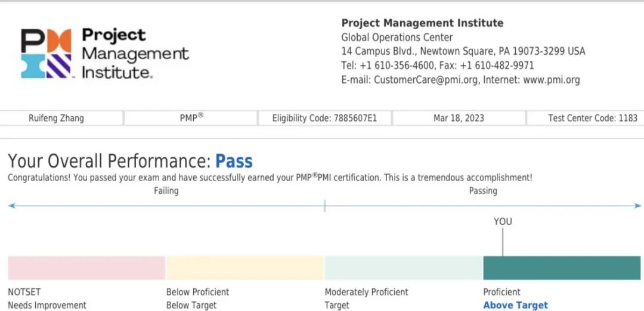The width and height of the screenshot is (644, 311).
Task: Select the Test Center Code 1183 cell
Action: (x=586, y=118)
